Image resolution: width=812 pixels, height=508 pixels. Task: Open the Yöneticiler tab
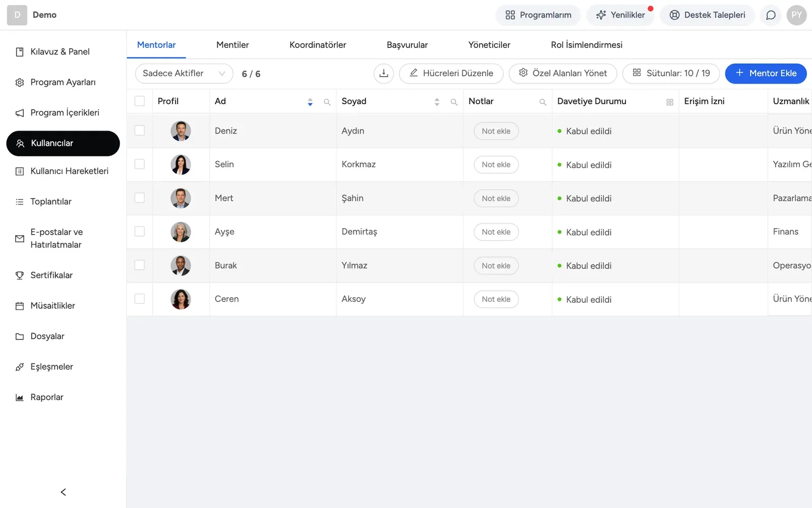tap(489, 45)
